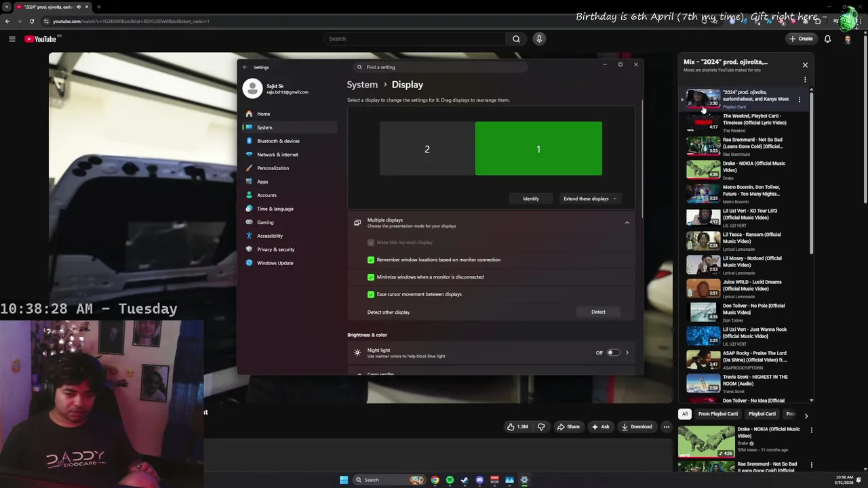Toggle Make this my main display checkbox
Screen dimensions: 868x488
pyautogui.click(x=371, y=243)
